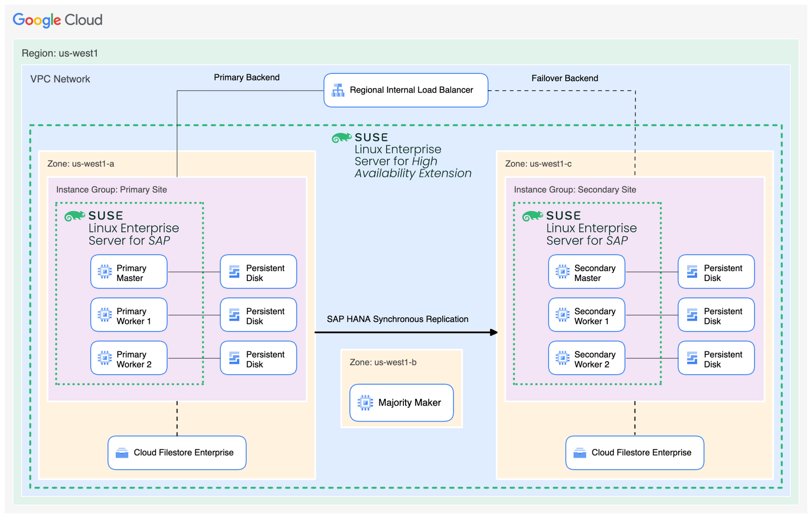Image resolution: width=812 pixels, height=518 pixels.
Task: Click the disk icon beside Primary Worker 2
Action: coord(234,358)
